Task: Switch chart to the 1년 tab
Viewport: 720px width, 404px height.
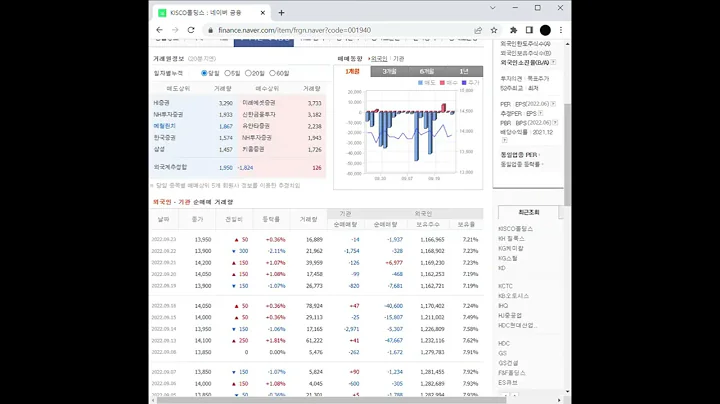Action: (464, 71)
